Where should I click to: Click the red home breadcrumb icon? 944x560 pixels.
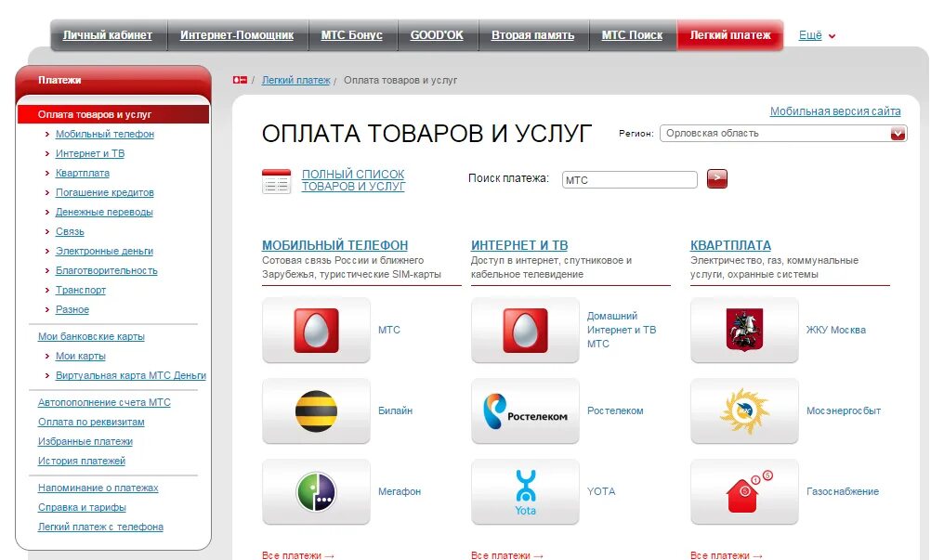point(240,80)
